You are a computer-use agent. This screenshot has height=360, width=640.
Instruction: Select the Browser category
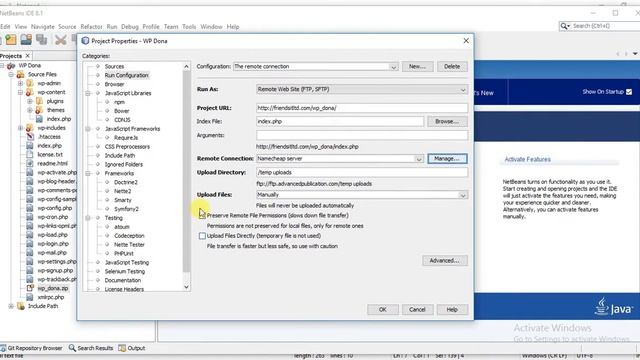click(114, 84)
